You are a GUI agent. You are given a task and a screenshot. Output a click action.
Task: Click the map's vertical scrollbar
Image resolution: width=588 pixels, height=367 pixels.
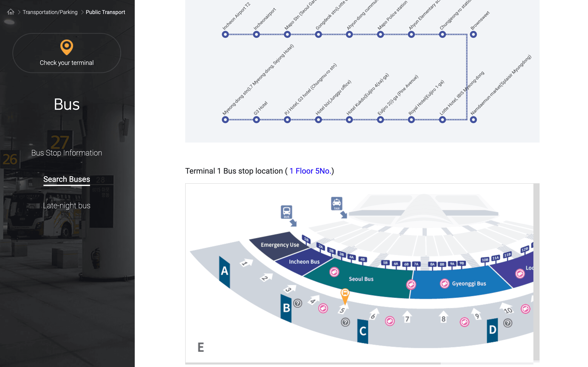click(536, 272)
